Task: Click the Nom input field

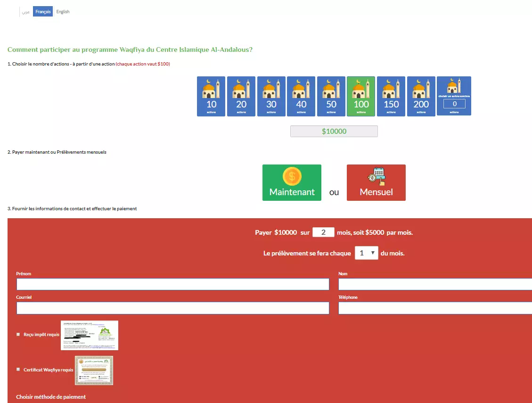Action: pyautogui.click(x=435, y=284)
